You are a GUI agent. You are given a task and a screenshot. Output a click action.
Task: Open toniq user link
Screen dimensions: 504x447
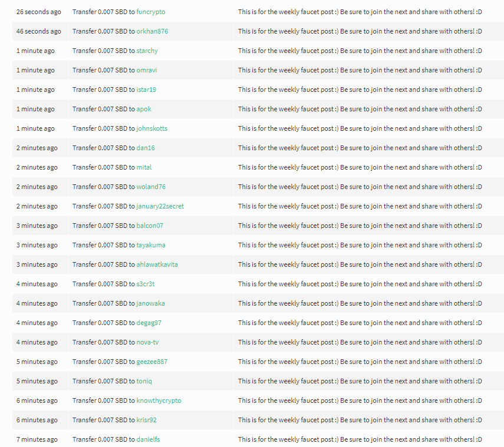click(144, 381)
